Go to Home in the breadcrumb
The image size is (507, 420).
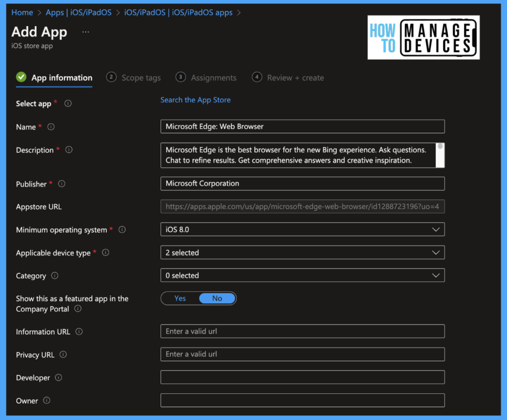click(x=22, y=12)
